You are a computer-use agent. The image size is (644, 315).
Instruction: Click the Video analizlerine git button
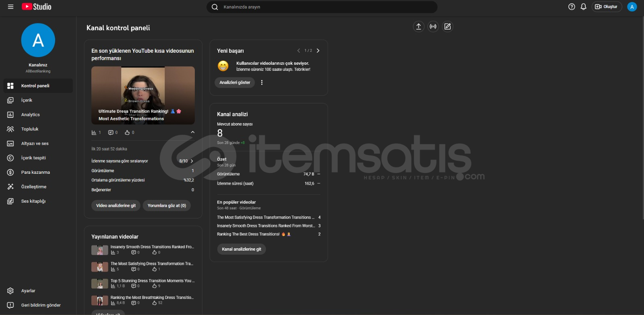[116, 206]
